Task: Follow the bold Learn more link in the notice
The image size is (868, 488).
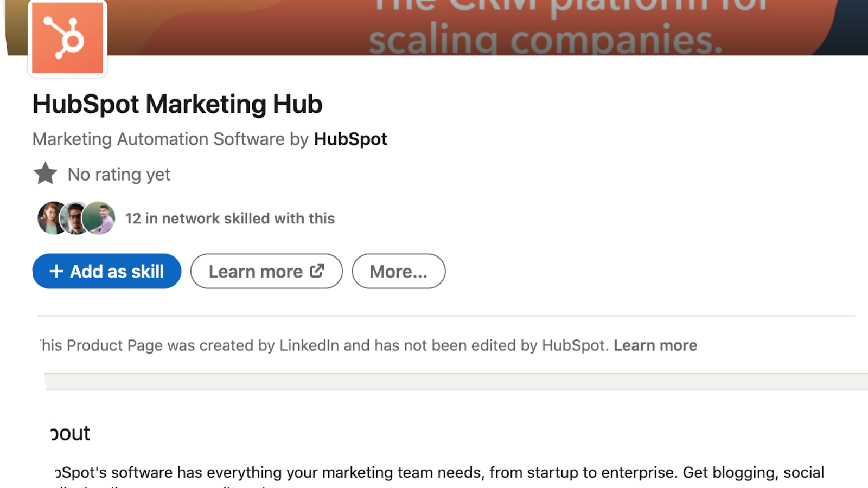Action: tap(655, 345)
